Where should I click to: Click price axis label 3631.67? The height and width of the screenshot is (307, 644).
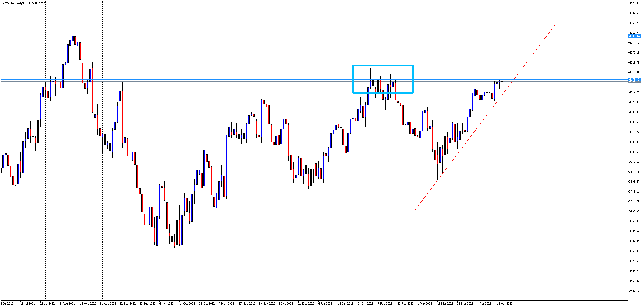[x=634, y=231]
